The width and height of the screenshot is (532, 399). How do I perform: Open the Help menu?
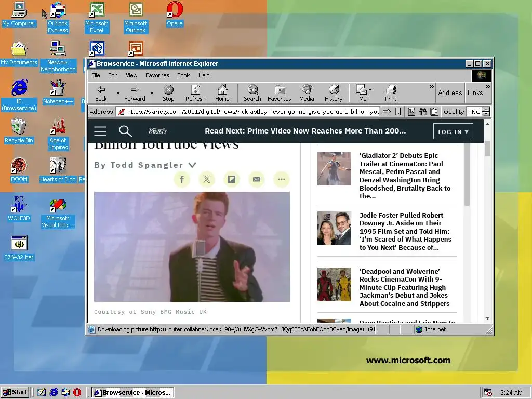tap(204, 75)
